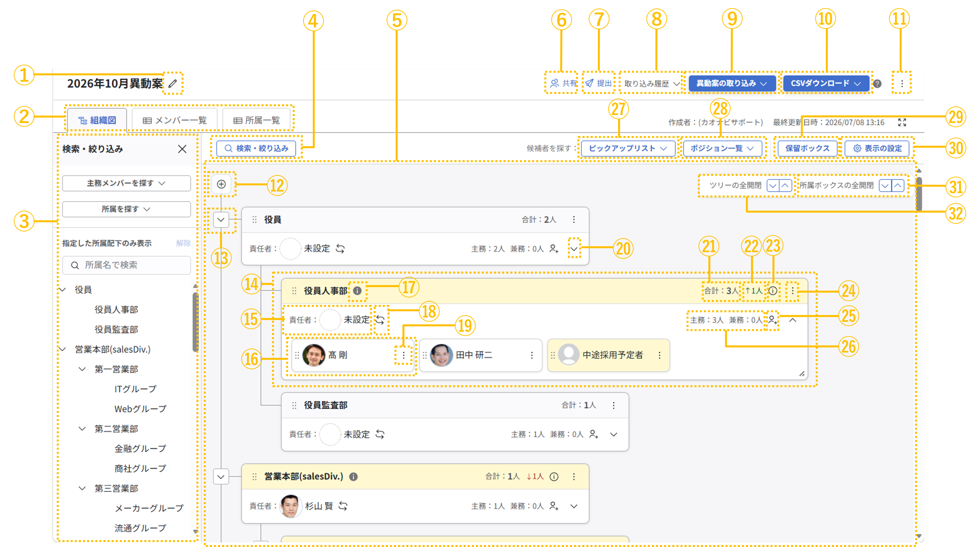Click the 保留ボックス button
980x547 pixels.
[x=807, y=148]
